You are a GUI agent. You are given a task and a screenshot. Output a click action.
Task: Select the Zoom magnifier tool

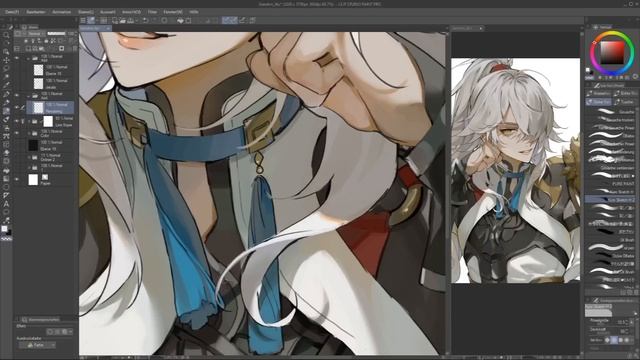[x=6, y=35]
